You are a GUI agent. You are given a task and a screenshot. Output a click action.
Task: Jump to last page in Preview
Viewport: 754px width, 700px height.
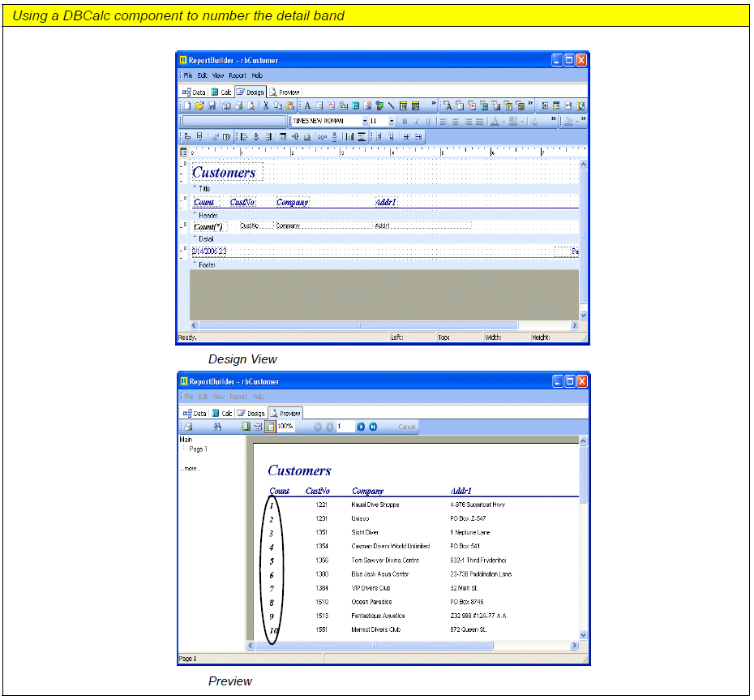click(373, 427)
